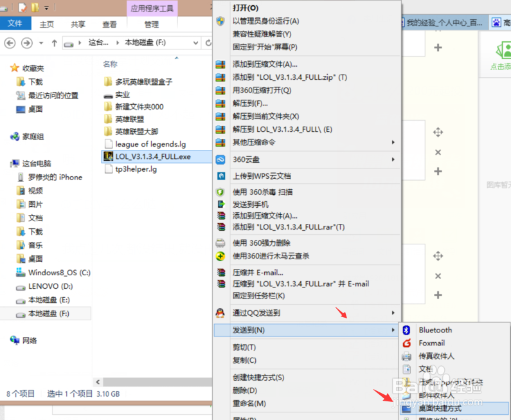Open the 文件 tab in the ribbon
Image resolution: width=511 pixels, height=420 pixels.
(15, 24)
